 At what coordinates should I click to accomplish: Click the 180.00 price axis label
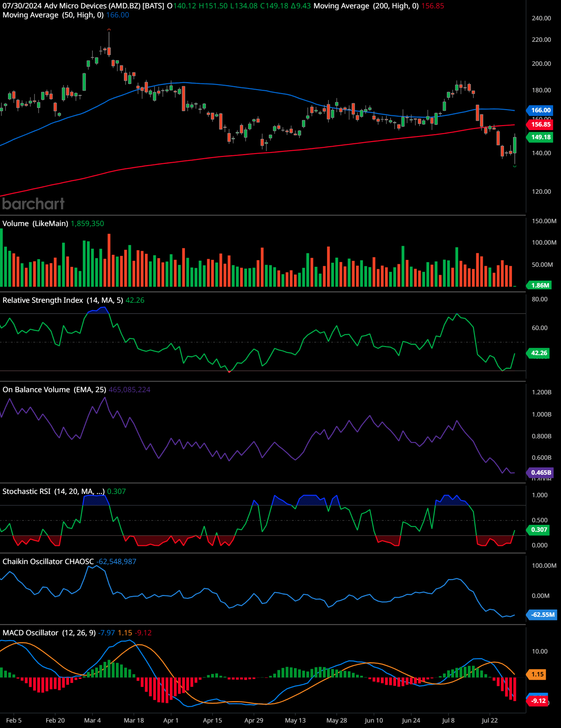click(541, 90)
